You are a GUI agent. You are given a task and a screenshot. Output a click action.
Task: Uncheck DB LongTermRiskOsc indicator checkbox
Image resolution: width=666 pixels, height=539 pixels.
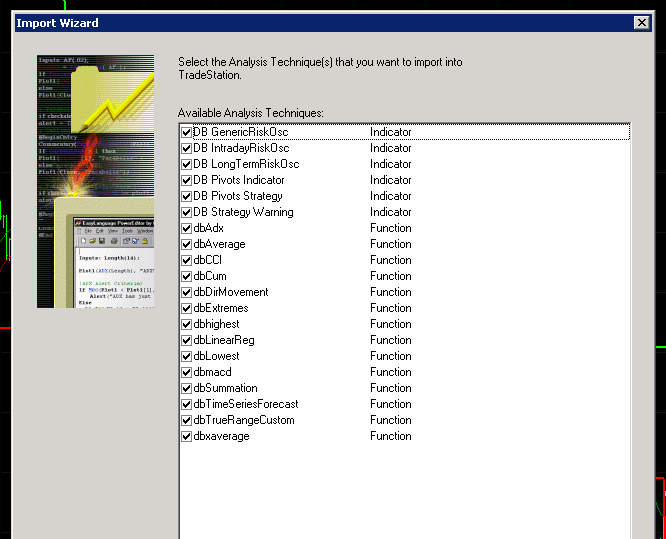coord(187,164)
